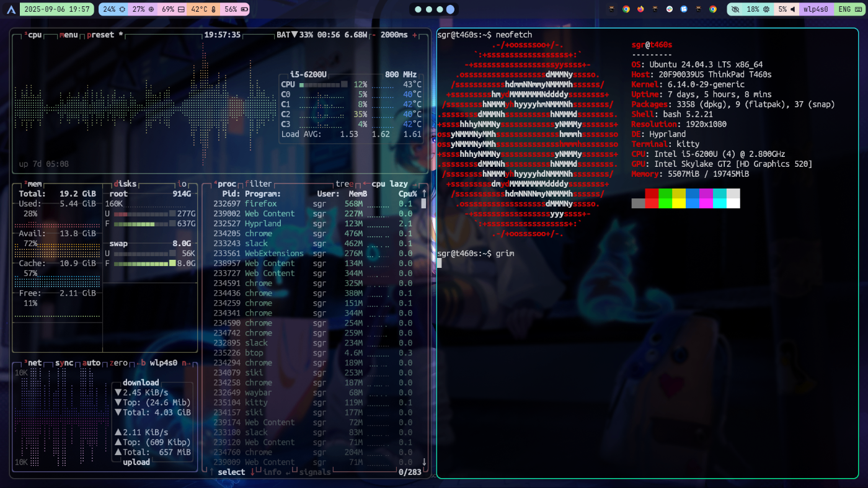Click the disks label in btop
The image size is (868, 488).
(125, 184)
